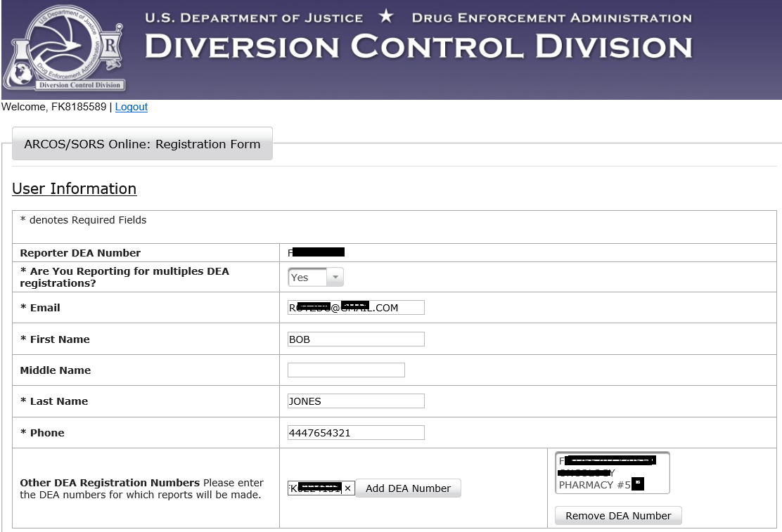Click the Other DEA Registration Numbers label
The width and height of the screenshot is (782, 532).
click(x=110, y=483)
